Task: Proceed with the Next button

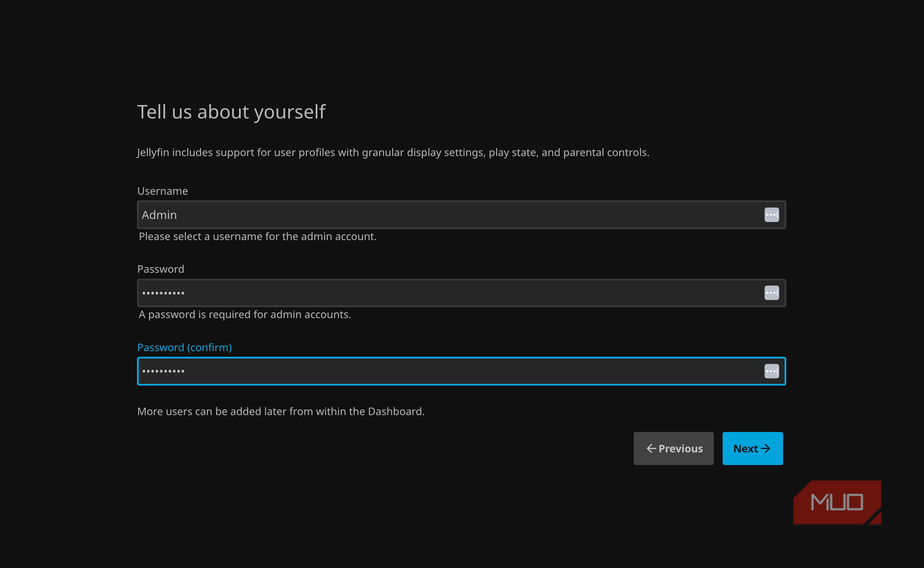Action: (752, 448)
